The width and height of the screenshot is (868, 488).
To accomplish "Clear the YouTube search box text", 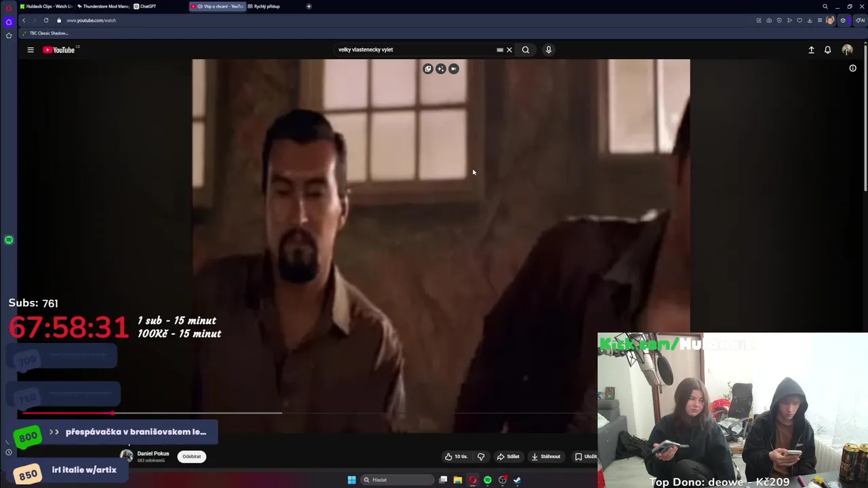I will 509,49.
